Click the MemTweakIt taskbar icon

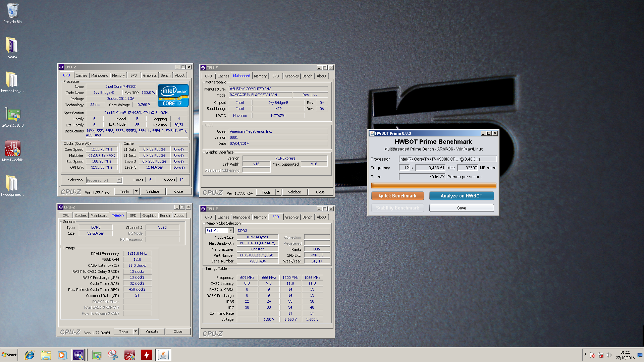click(x=130, y=355)
